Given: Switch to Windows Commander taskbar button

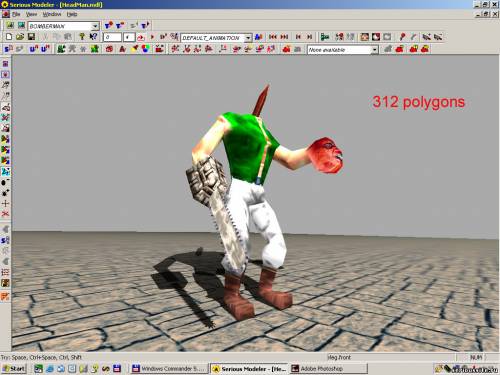Looking at the screenshot, I should tap(169, 369).
